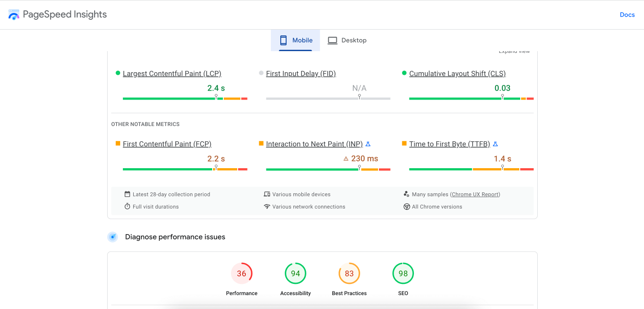This screenshot has width=644, height=309.
Task: Click Various network connections text
Action: pyautogui.click(x=309, y=207)
